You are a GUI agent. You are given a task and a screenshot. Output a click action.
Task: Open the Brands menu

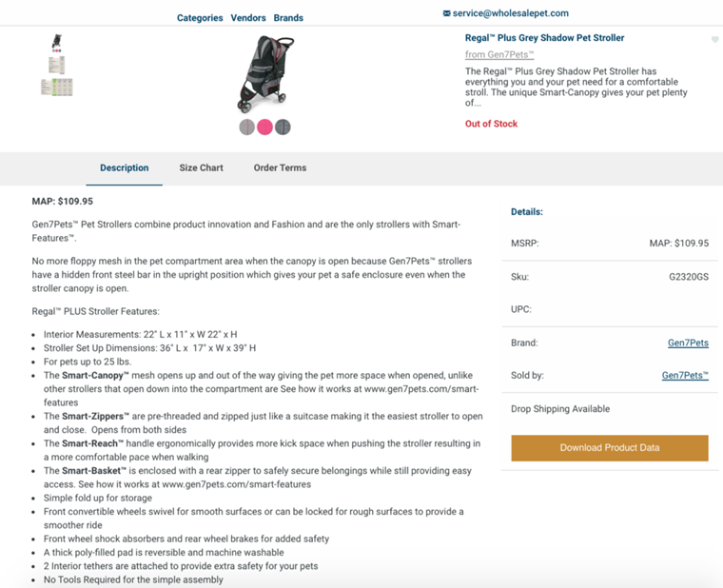288,18
